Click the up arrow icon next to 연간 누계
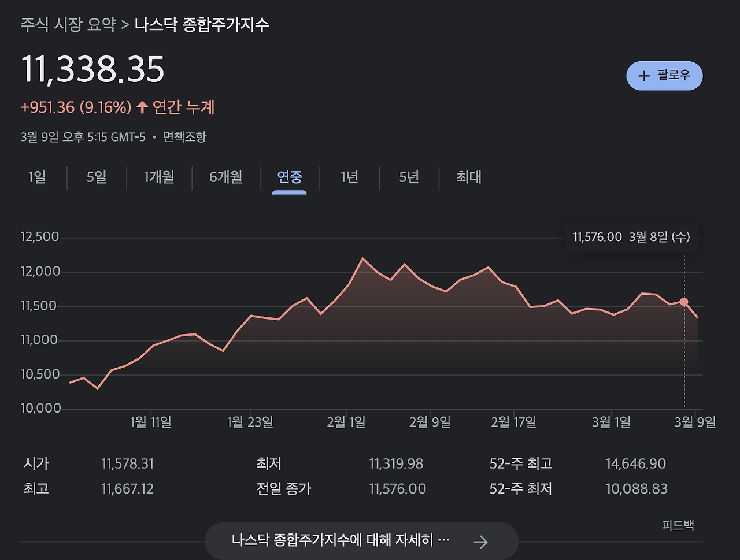 (x=142, y=107)
